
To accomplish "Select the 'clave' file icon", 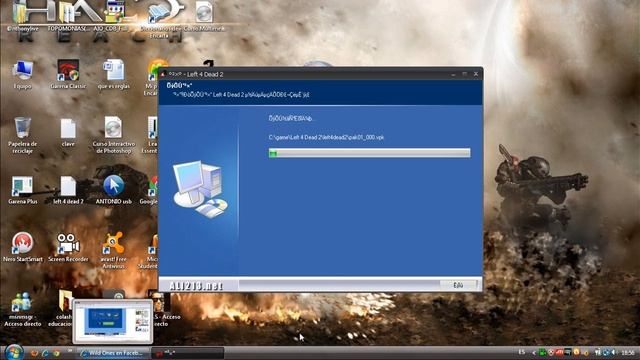I will (68, 133).
